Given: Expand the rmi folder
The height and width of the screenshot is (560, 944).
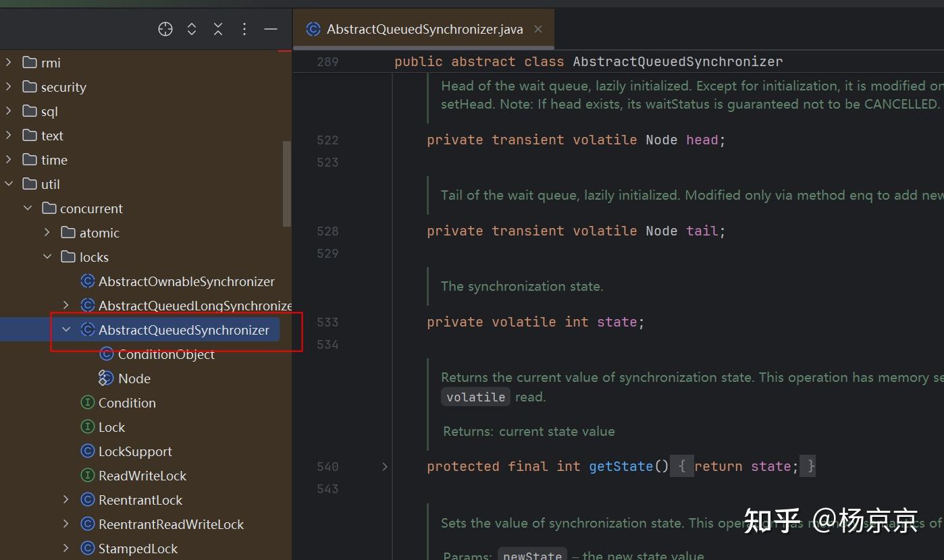Looking at the screenshot, I should click(9, 63).
